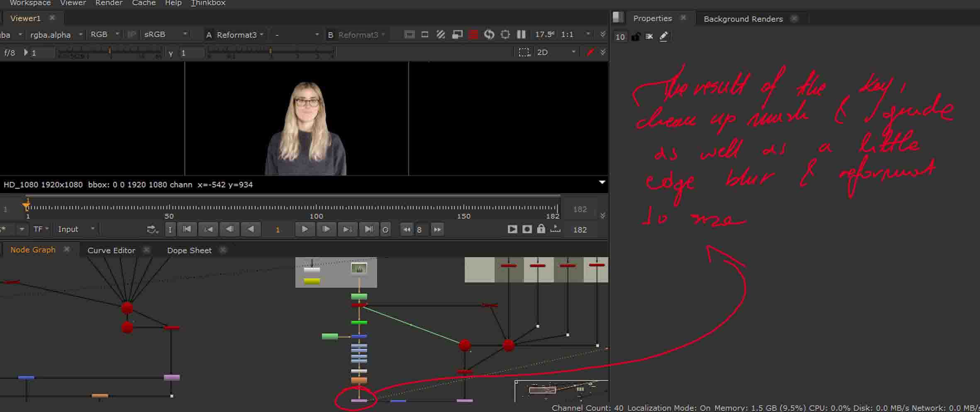
Task: Select the Node Graph tab
Action: pos(33,250)
